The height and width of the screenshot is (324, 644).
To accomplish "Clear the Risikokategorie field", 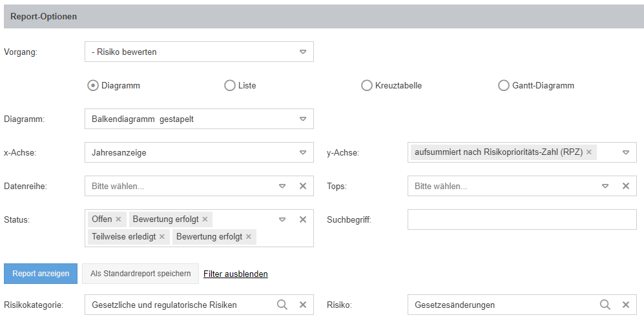I will tap(302, 305).
